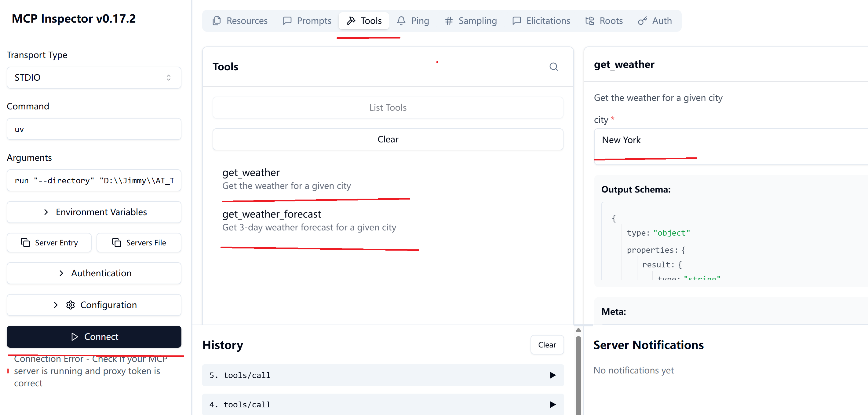868x415 pixels.
Task: Click the Configuration gear icon
Action: 71,305
